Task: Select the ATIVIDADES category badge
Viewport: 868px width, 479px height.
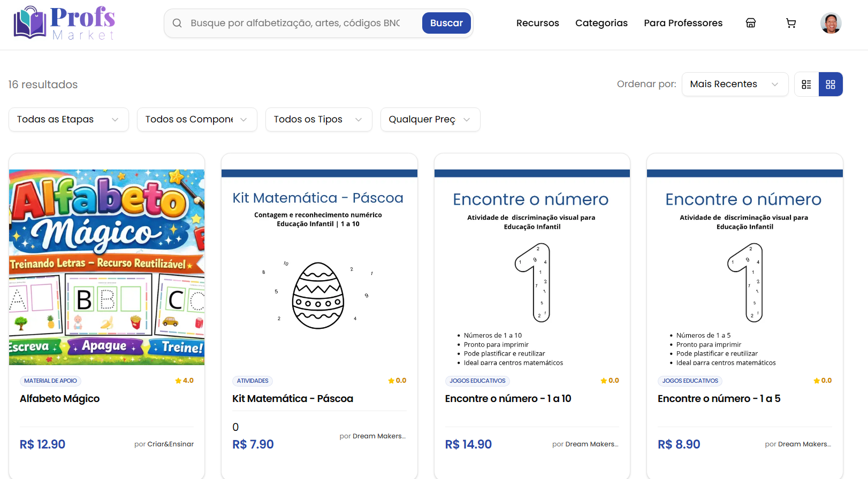Action: (253, 381)
